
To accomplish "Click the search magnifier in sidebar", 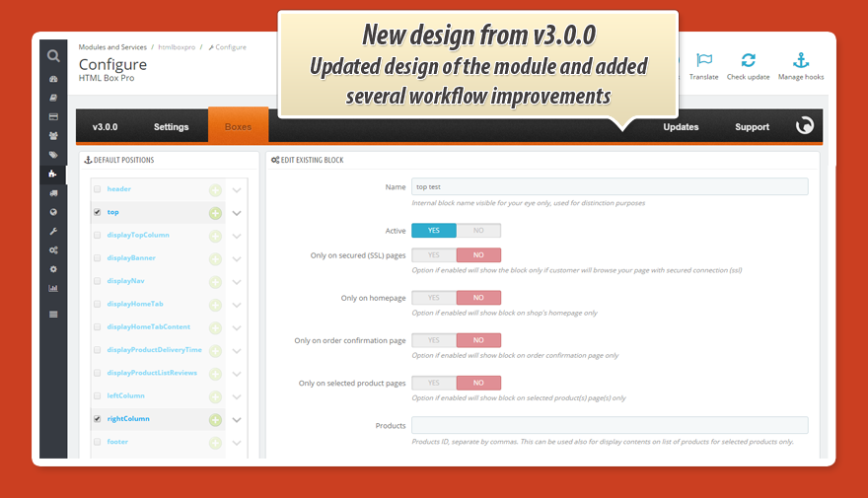I will click(53, 55).
